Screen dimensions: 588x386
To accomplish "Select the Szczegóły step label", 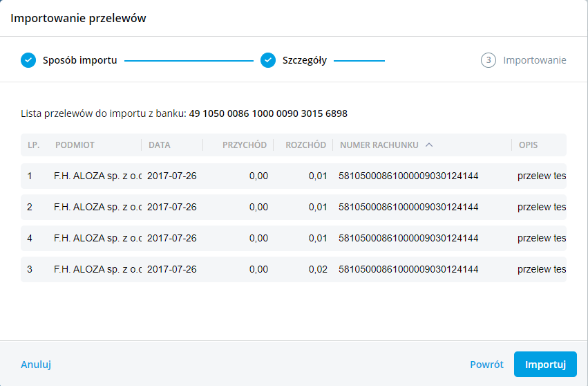I will pos(305,60).
